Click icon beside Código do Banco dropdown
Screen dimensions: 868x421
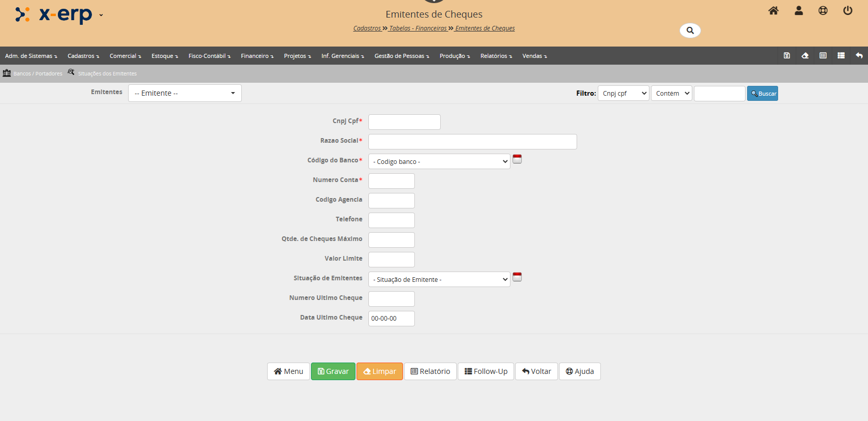coord(517,159)
